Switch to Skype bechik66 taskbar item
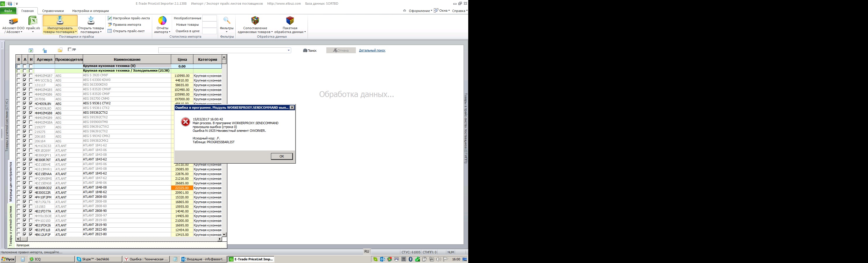Screen dimensions: 868x263 coord(99,259)
